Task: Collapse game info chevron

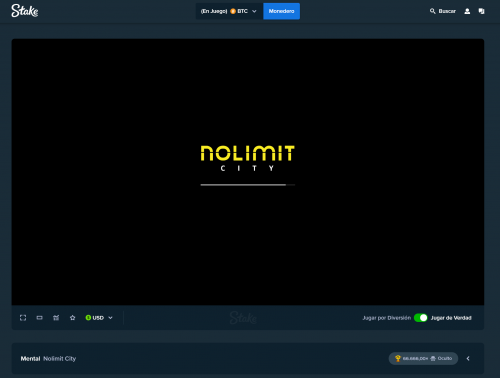Action: click(x=468, y=359)
